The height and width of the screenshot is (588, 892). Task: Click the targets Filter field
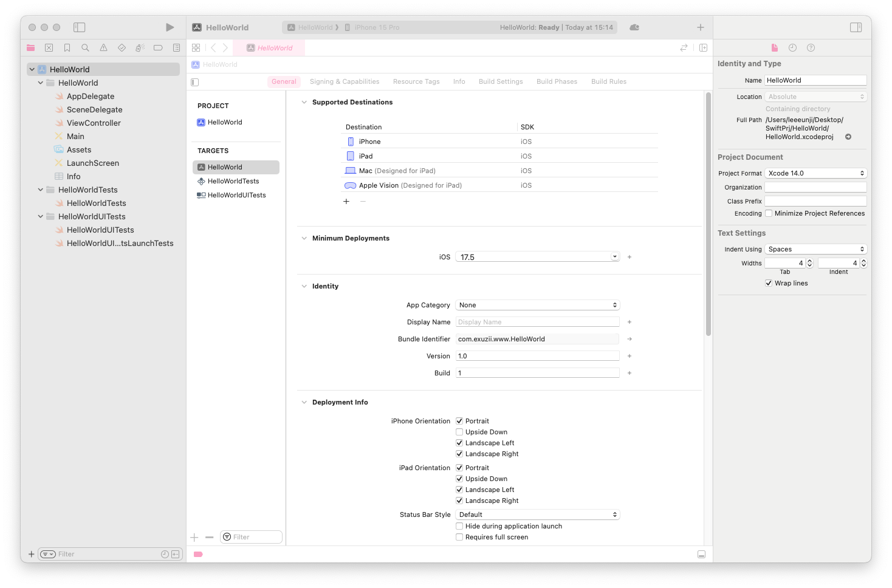point(251,537)
